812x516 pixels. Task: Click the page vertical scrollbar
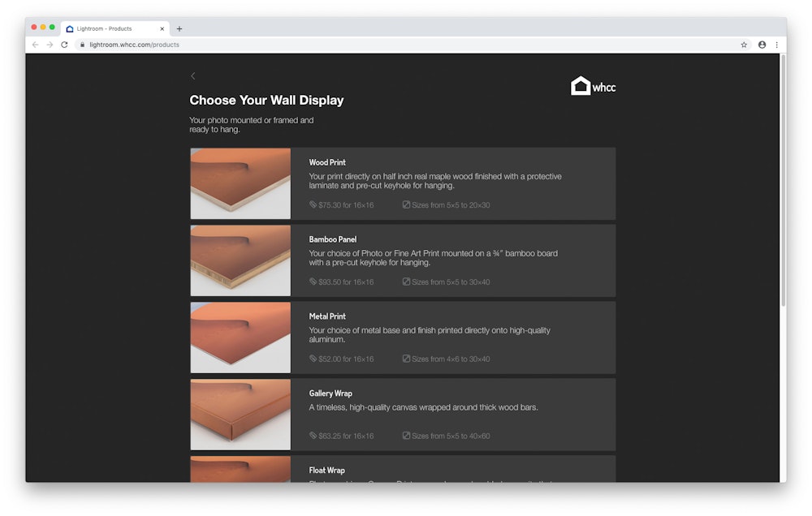click(x=783, y=178)
